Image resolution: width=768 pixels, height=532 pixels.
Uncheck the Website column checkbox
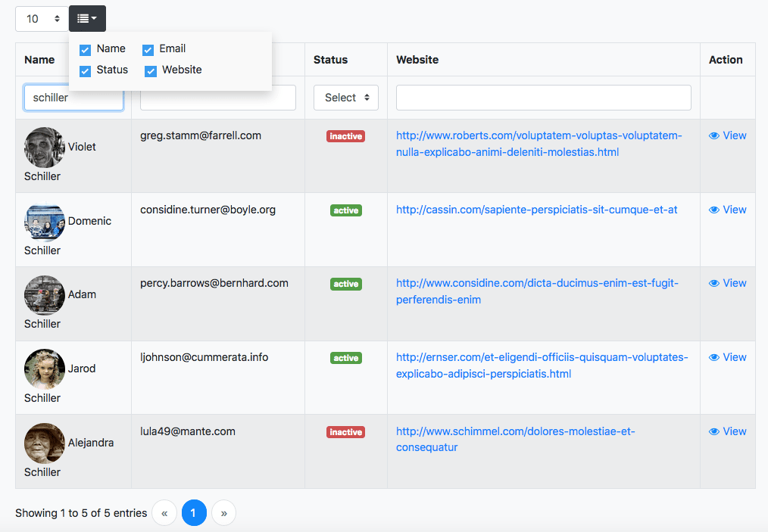click(x=151, y=71)
